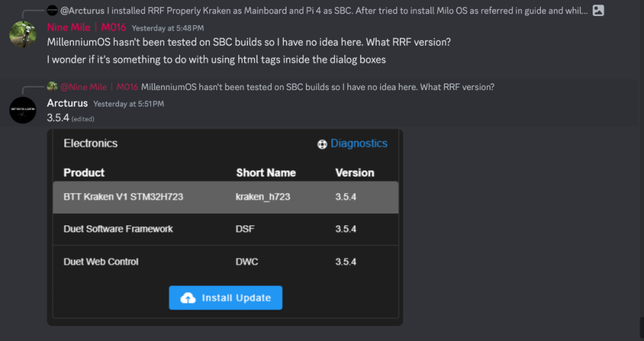Click the Install Update button
This screenshot has height=341, width=644.
(225, 298)
